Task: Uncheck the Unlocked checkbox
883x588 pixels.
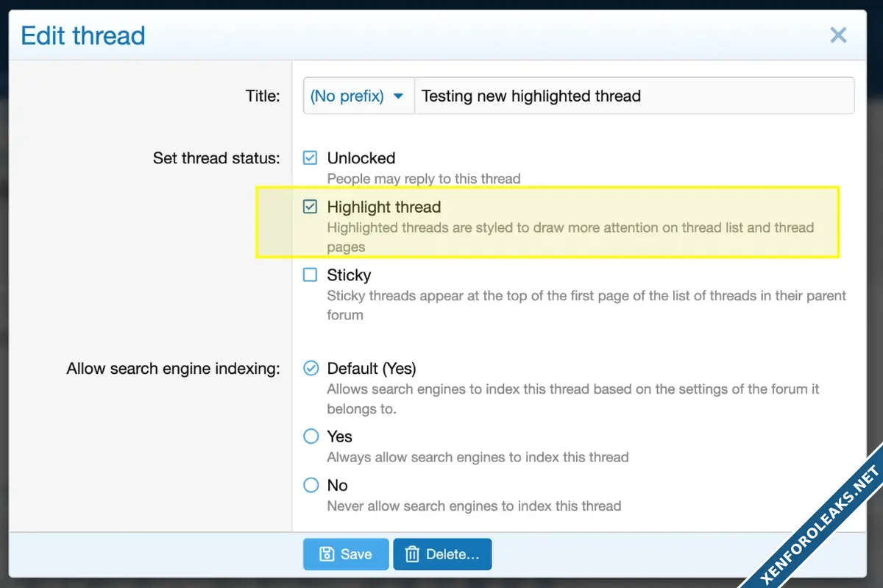Action: tap(311, 158)
